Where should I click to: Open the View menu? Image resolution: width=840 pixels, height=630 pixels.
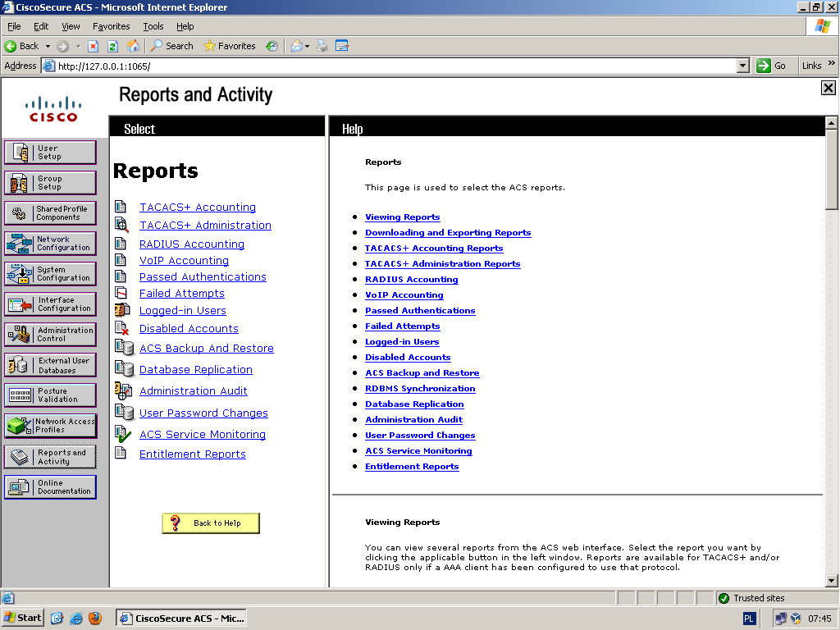(x=71, y=26)
